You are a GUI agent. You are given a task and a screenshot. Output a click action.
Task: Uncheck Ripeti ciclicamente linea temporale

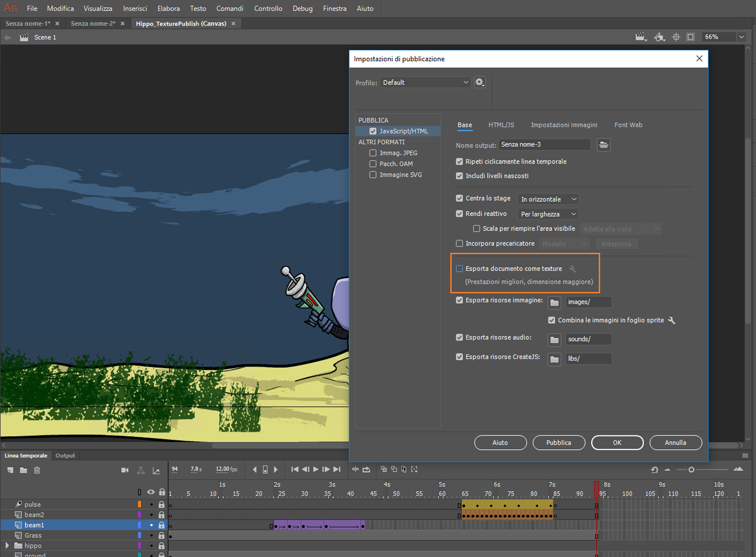(459, 161)
